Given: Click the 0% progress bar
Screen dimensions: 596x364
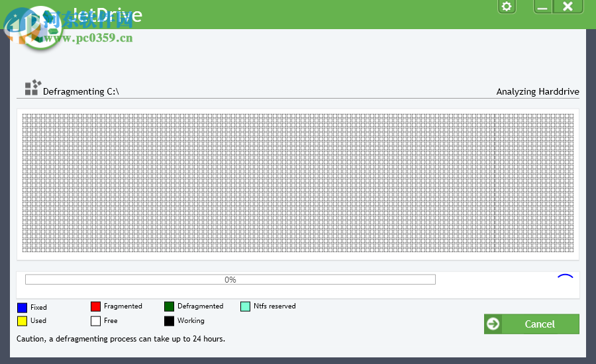Looking at the screenshot, I should 230,280.
